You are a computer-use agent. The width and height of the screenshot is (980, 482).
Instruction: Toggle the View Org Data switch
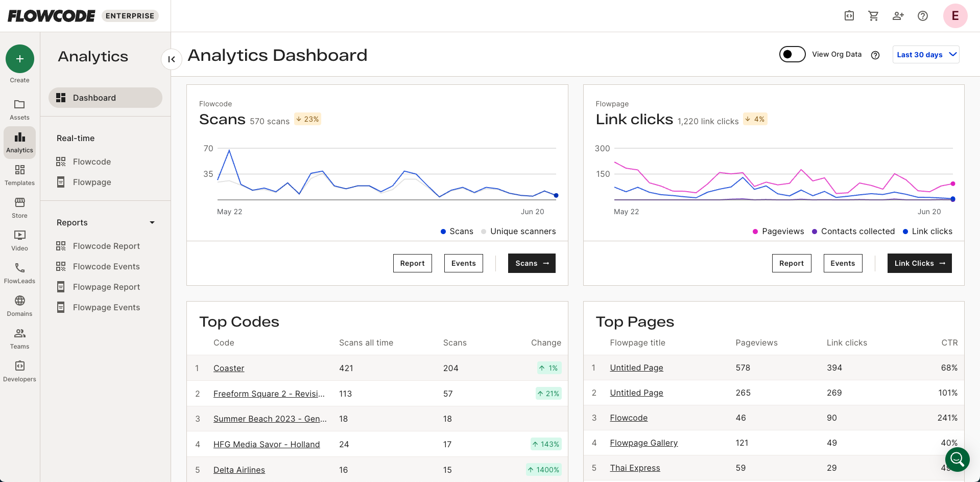(792, 54)
